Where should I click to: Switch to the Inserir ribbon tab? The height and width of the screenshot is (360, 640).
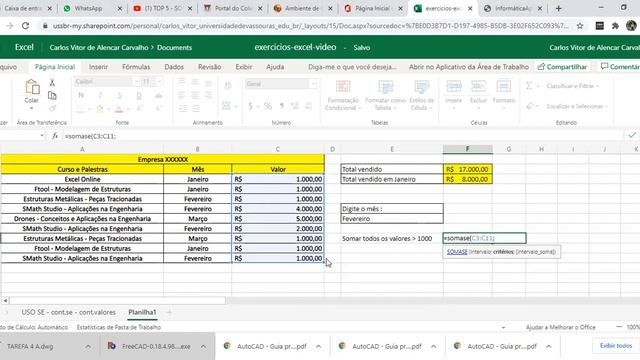pyautogui.click(x=98, y=67)
